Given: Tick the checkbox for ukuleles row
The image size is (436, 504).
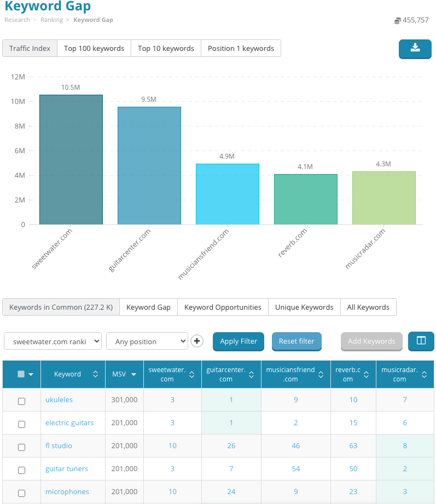Looking at the screenshot, I should pos(22,401).
